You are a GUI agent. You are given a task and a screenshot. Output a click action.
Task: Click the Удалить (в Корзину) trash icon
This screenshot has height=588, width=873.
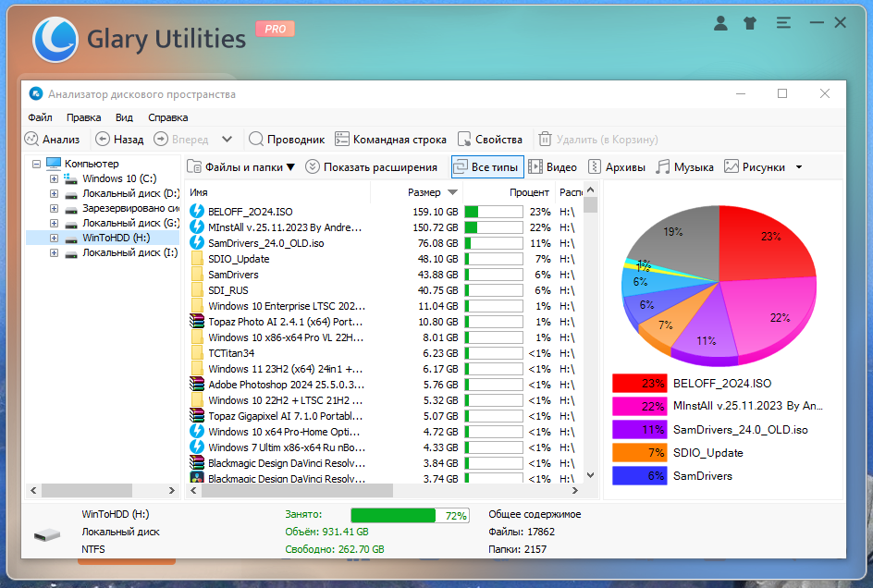coord(545,140)
